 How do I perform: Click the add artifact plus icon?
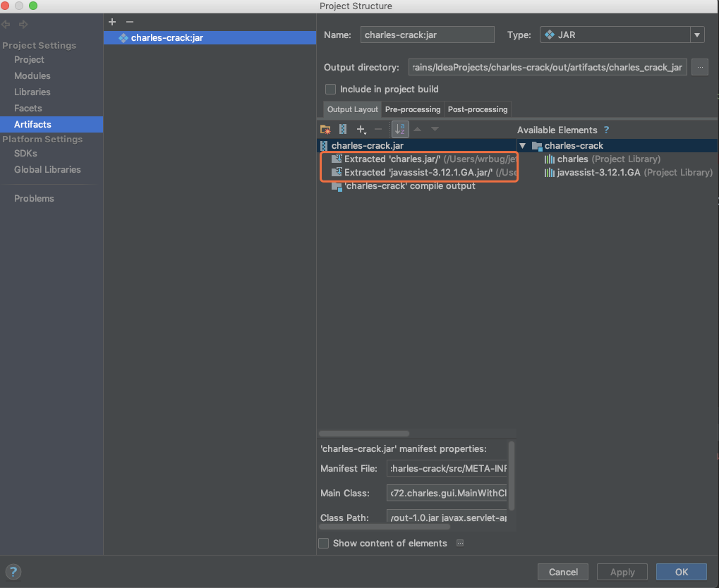pos(112,22)
